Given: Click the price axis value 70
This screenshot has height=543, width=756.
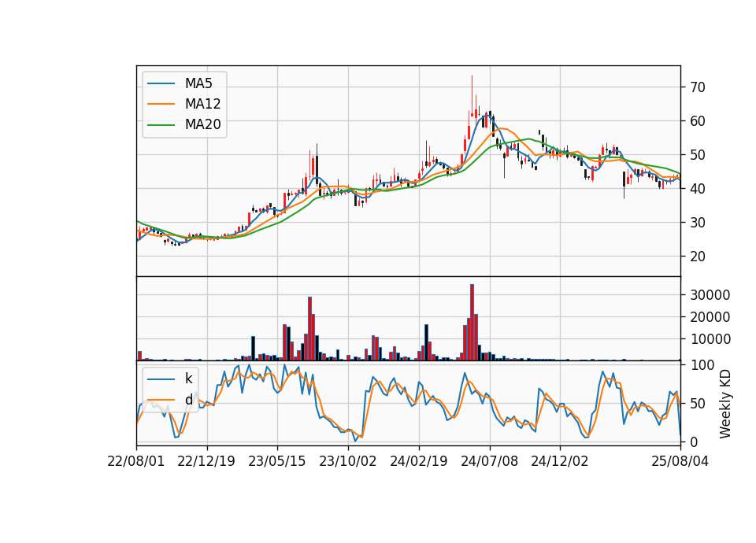Looking at the screenshot, I should pyautogui.click(x=697, y=87).
